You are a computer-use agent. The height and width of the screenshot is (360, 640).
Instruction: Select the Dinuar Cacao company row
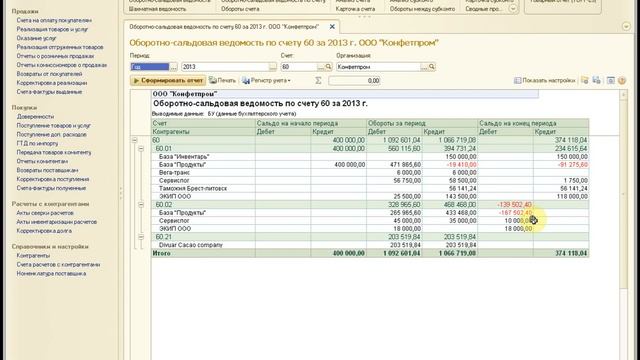click(x=370, y=245)
